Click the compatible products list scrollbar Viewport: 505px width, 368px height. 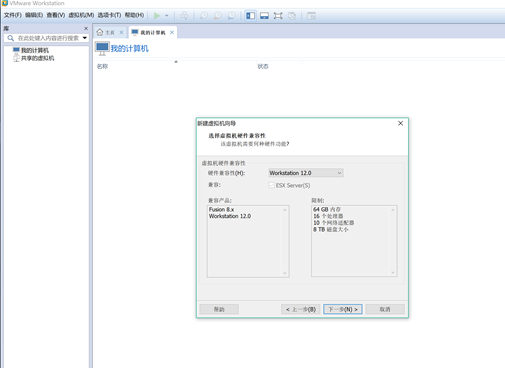[x=285, y=241]
